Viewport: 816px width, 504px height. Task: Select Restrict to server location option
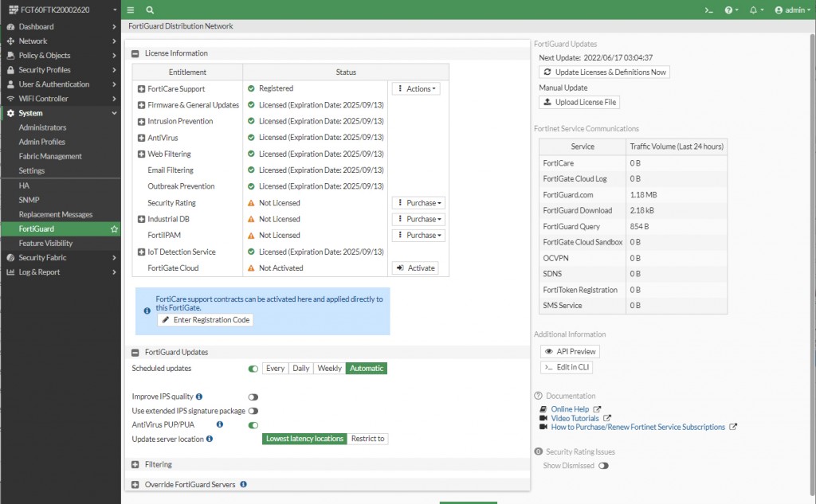tap(367, 439)
